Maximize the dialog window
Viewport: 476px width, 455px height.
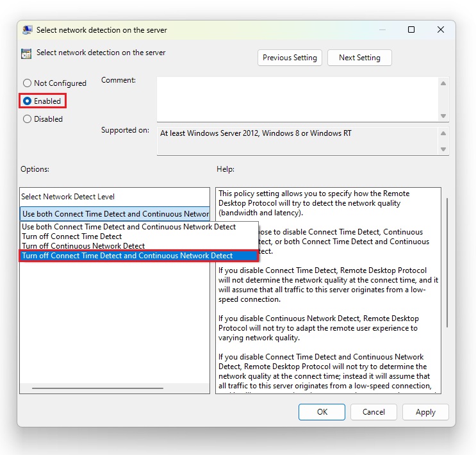coord(411,29)
